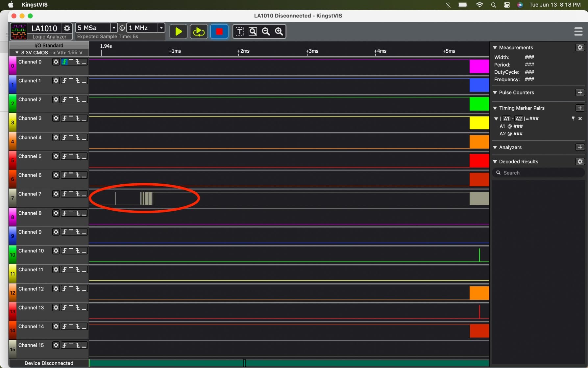This screenshot has height=368, width=588.
Task: Open Measurements panel settings gear
Action: 580,47
